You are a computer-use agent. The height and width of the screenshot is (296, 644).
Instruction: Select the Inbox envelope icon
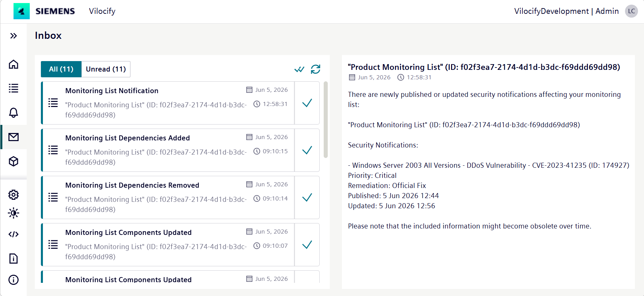pyautogui.click(x=14, y=137)
